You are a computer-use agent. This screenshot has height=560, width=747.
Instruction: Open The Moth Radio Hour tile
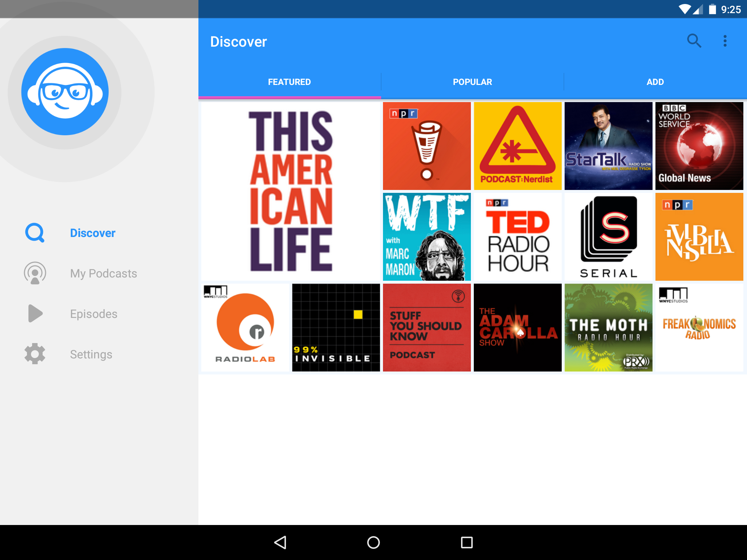608,327
